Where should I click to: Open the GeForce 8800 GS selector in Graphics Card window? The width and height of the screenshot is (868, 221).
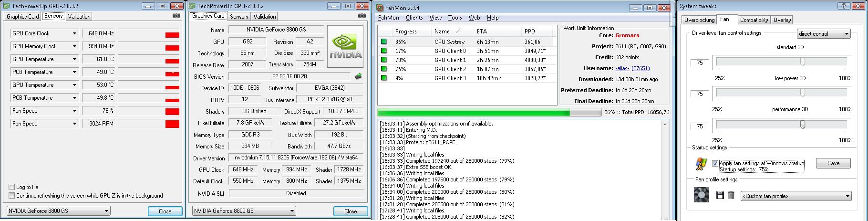[x=244, y=210]
